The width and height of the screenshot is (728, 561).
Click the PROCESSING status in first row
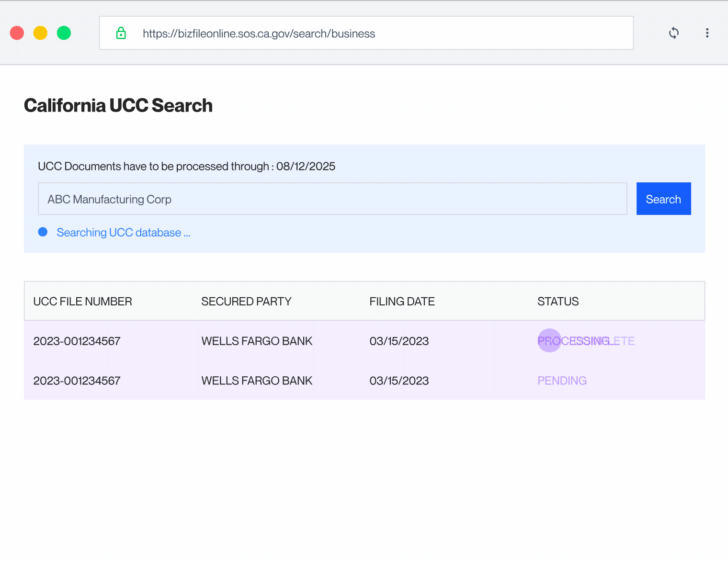[575, 341]
